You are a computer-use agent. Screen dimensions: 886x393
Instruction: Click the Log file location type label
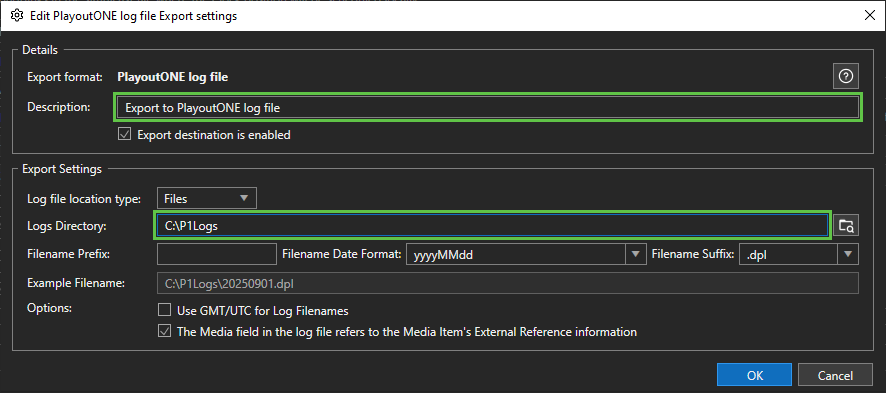pyautogui.click(x=84, y=198)
